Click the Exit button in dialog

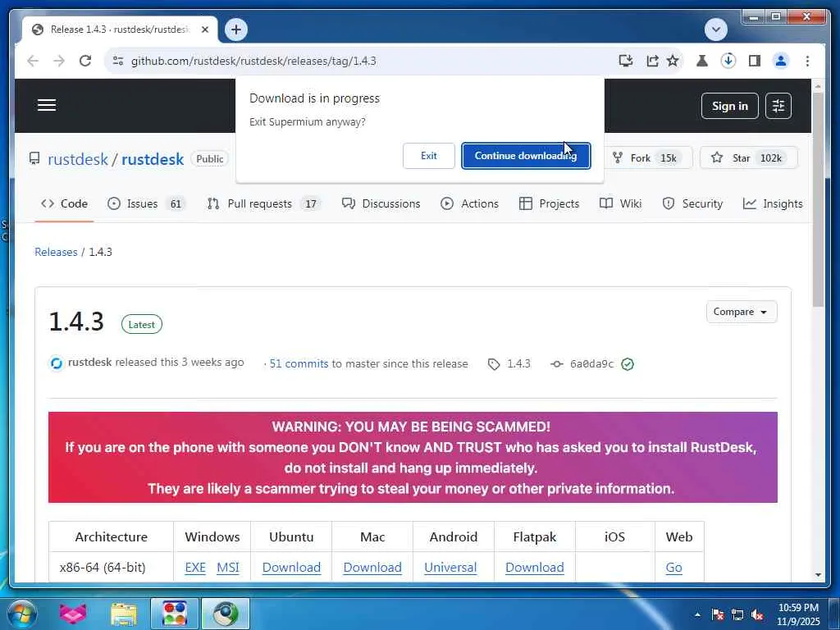[x=428, y=156]
